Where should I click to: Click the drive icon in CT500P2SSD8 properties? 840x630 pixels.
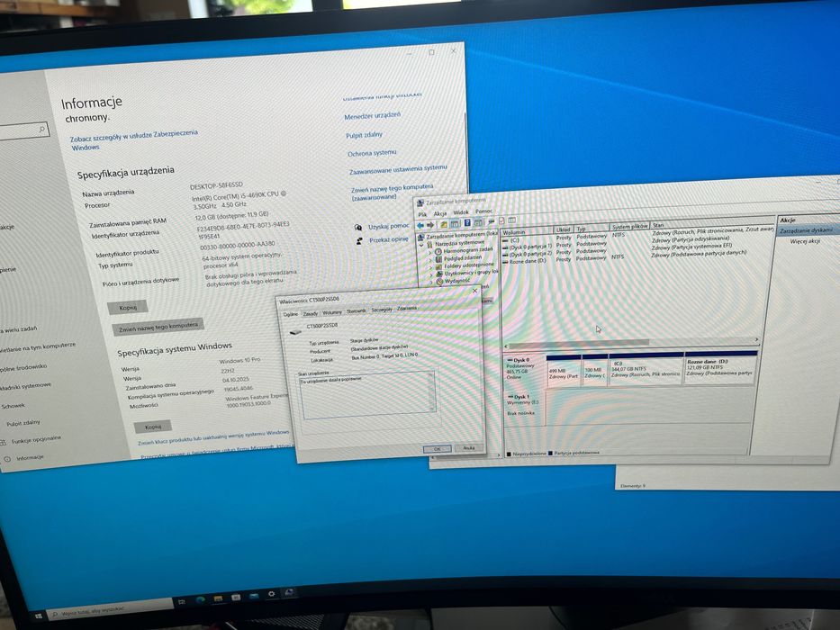(x=295, y=332)
